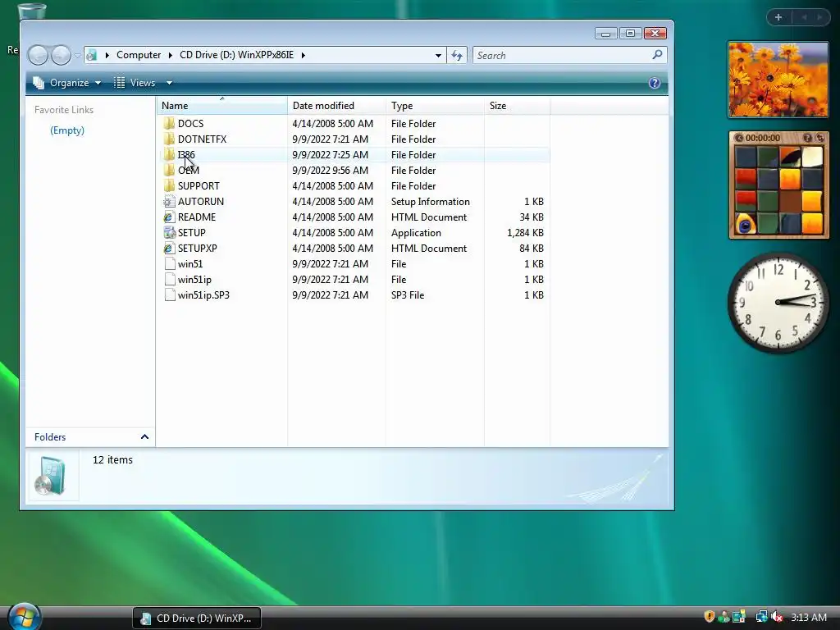Select the win51ip.SP3 file icon
This screenshot has width=840, height=630.
pyautogui.click(x=169, y=294)
